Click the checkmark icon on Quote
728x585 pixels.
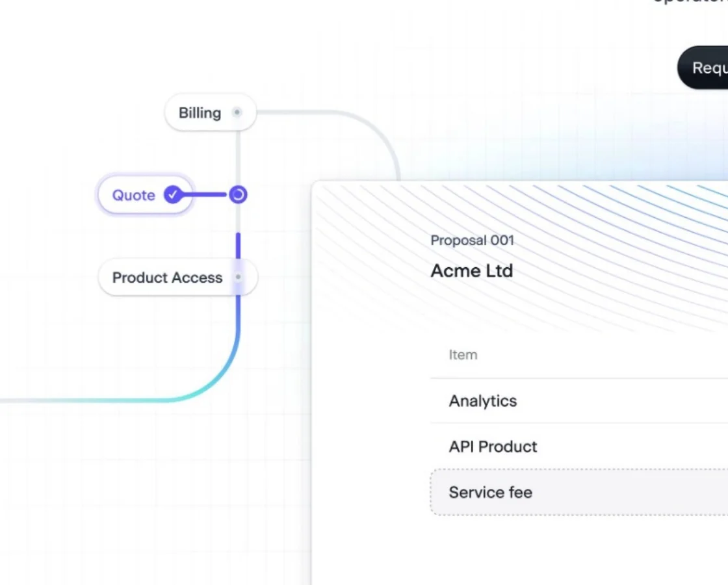pos(173,194)
